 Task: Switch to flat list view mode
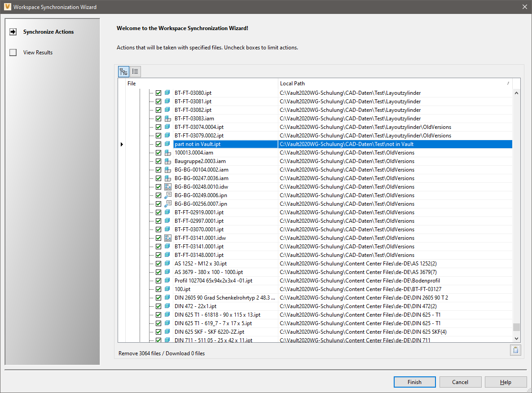tap(135, 71)
